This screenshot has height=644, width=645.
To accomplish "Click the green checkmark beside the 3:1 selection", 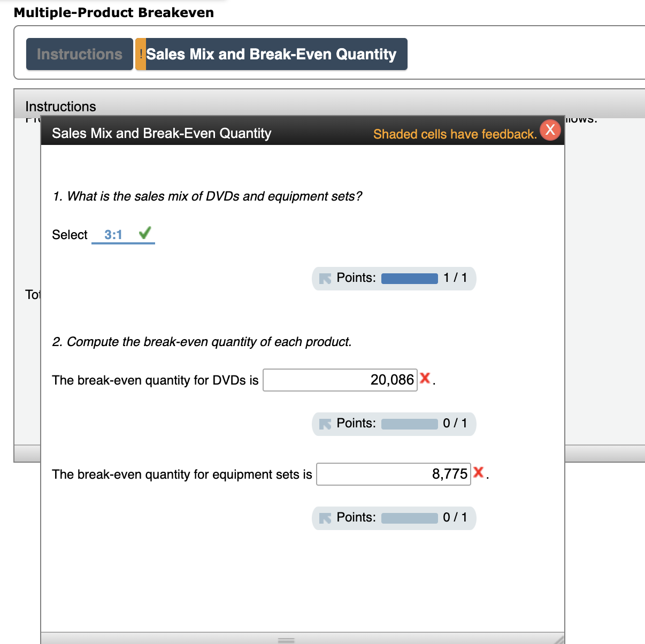I will pyautogui.click(x=144, y=233).
